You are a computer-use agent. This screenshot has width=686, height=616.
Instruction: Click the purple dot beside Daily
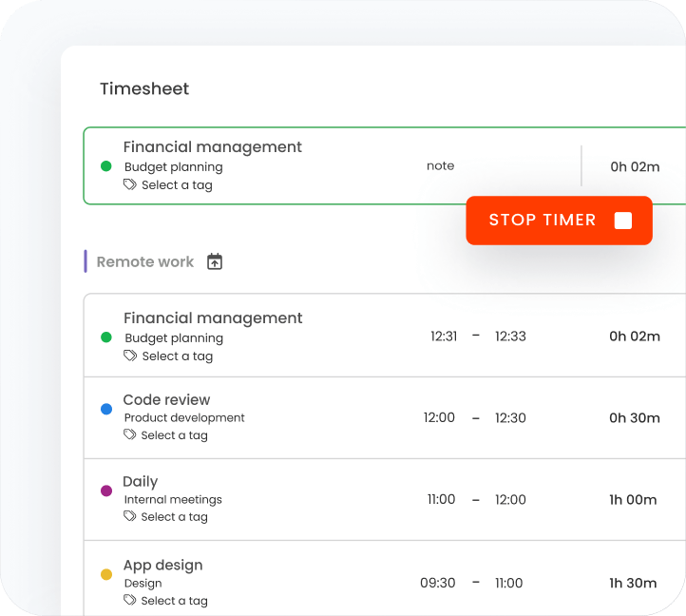pyautogui.click(x=106, y=491)
